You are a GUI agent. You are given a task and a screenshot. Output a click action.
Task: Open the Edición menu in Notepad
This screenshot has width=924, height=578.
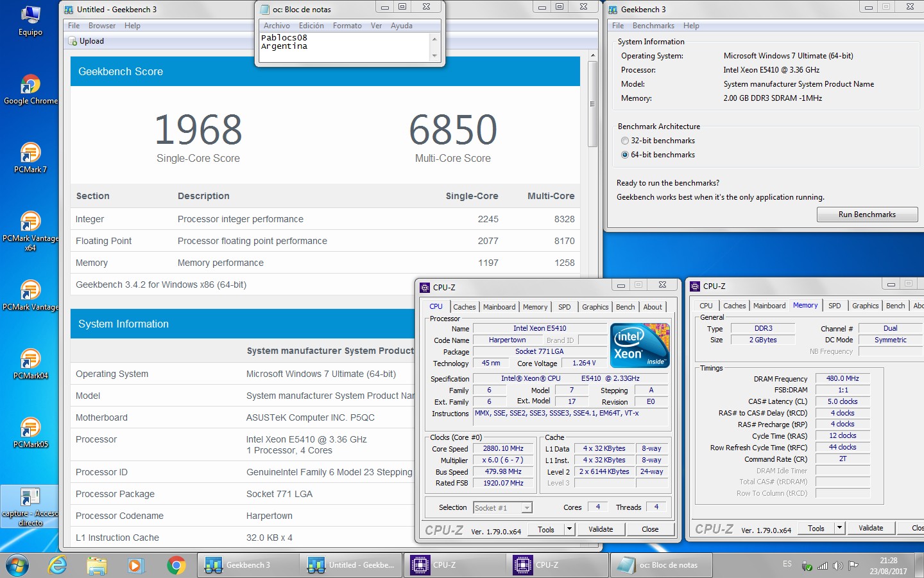[x=311, y=26]
